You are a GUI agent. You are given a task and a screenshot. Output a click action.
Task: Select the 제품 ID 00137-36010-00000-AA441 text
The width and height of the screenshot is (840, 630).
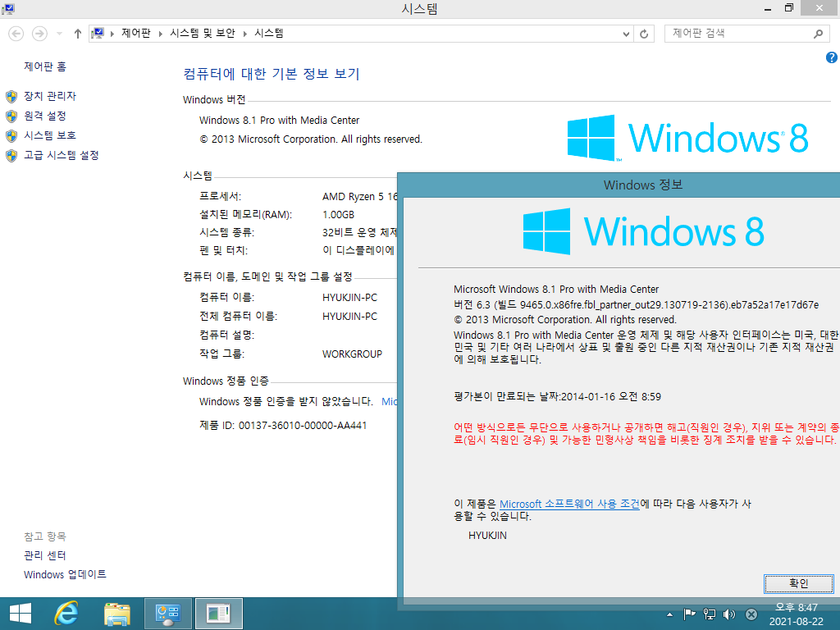point(283,426)
